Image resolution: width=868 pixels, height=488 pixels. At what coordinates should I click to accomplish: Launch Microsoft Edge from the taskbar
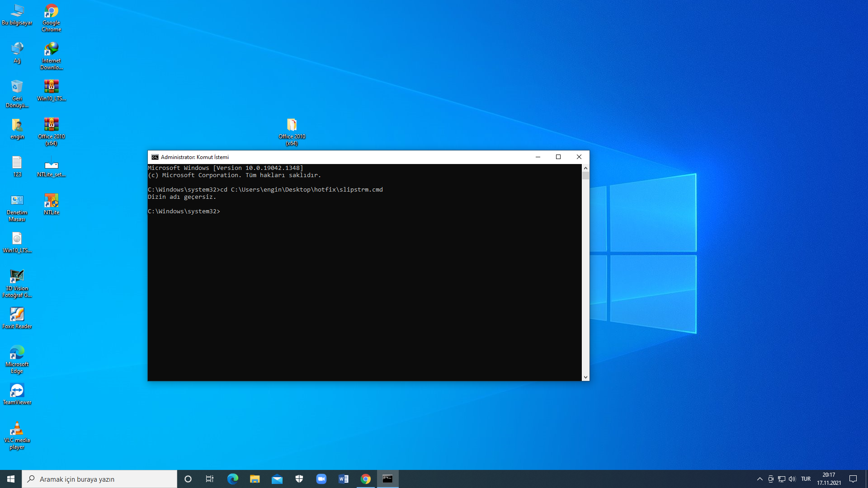click(x=232, y=479)
